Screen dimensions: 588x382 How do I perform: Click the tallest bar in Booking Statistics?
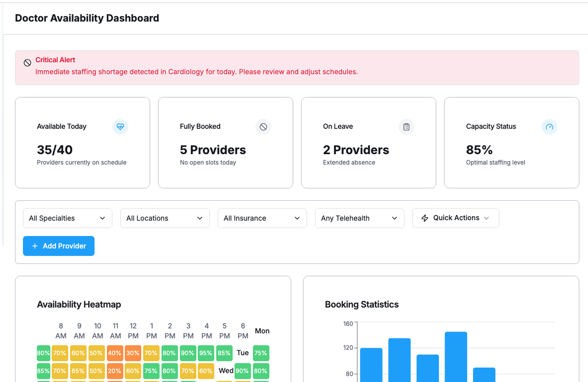click(456, 357)
